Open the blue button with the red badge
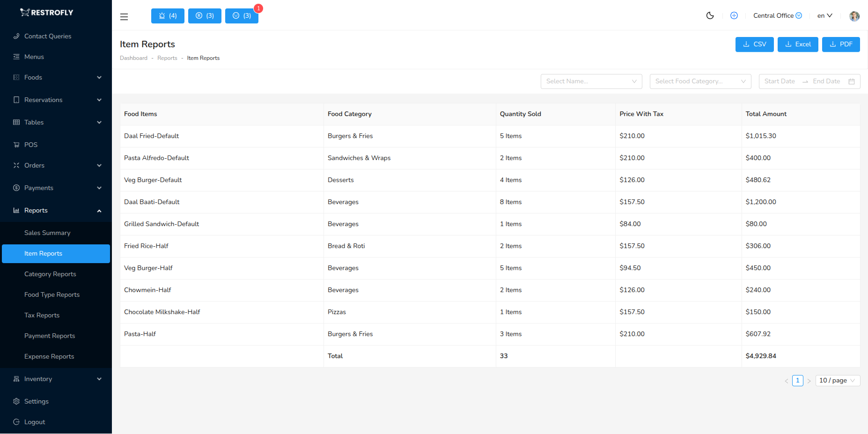868x434 pixels. (242, 16)
